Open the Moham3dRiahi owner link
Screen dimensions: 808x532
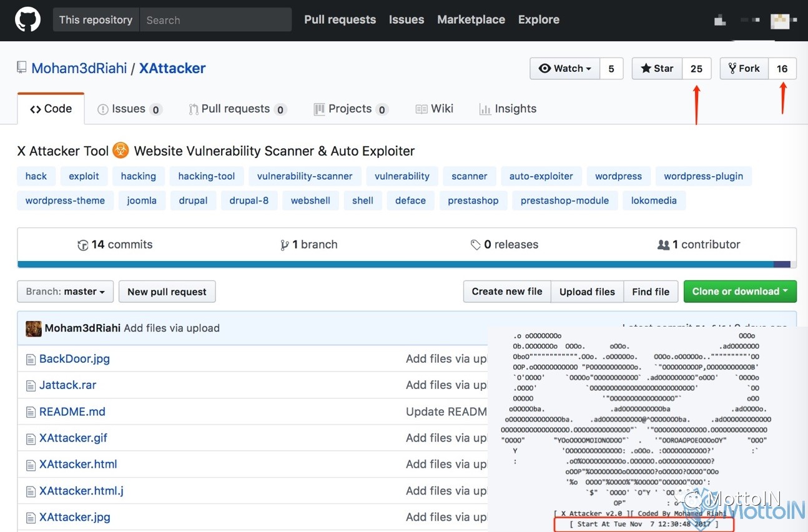[x=79, y=68]
